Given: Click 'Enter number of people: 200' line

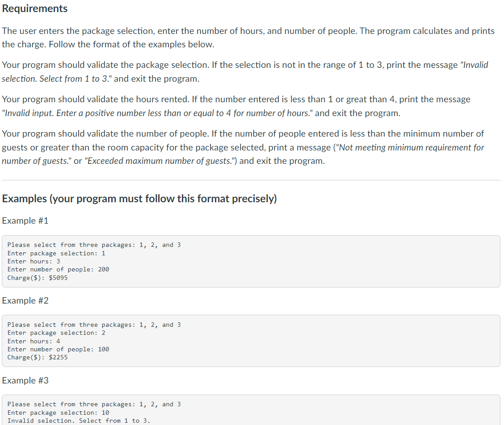Looking at the screenshot, I should pos(58,269).
